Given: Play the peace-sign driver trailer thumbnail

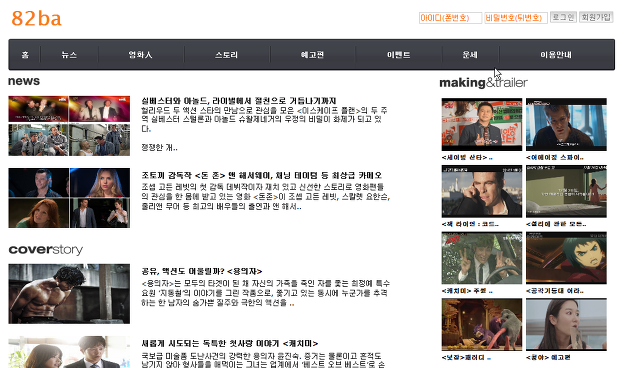Looking at the screenshot, I should pyautogui.click(x=482, y=258).
